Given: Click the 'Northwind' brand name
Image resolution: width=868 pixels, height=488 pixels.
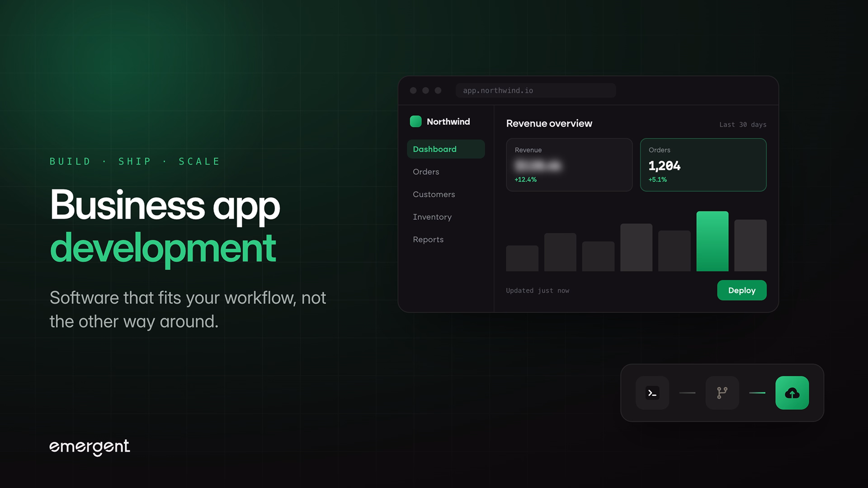Looking at the screenshot, I should click(448, 122).
